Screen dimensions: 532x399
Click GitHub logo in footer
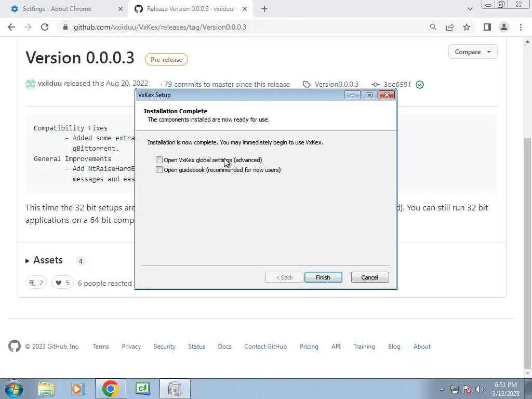pyautogui.click(x=15, y=346)
